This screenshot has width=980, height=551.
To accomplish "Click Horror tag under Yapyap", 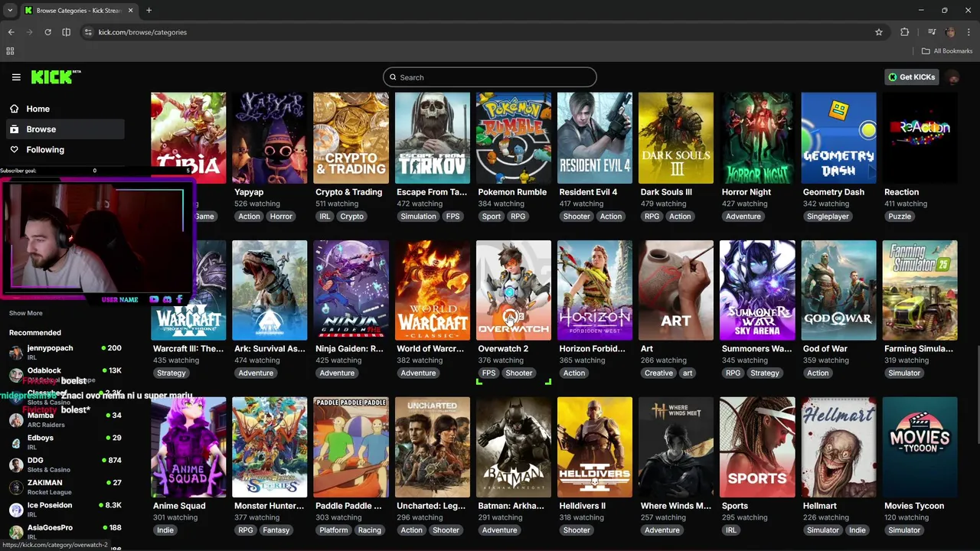I will (x=281, y=217).
